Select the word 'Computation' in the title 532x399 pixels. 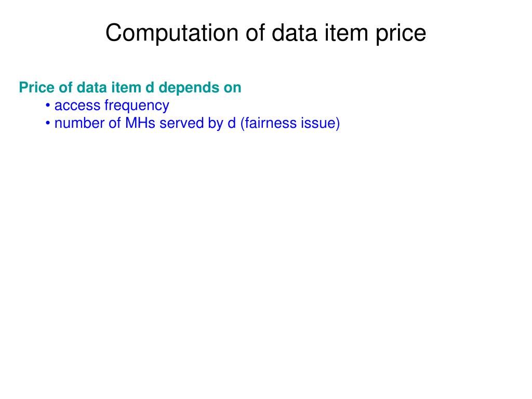tap(172, 33)
